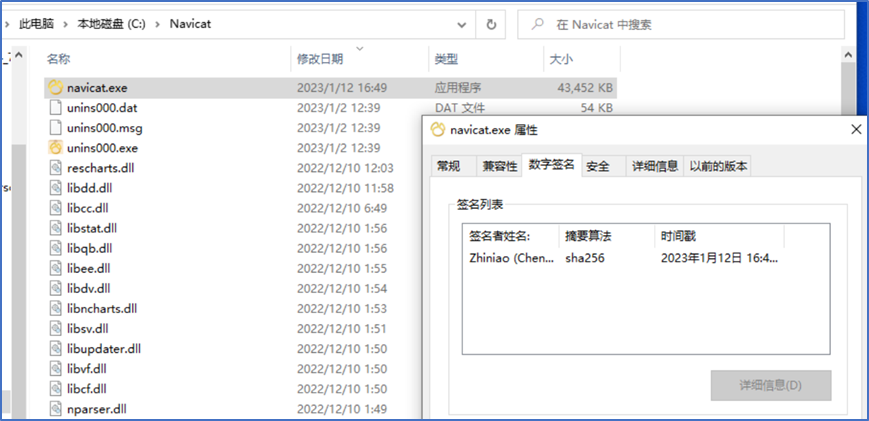Switch to the 安全 tab
Image resolution: width=869 pixels, height=421 pixels.
click(603, 166)
